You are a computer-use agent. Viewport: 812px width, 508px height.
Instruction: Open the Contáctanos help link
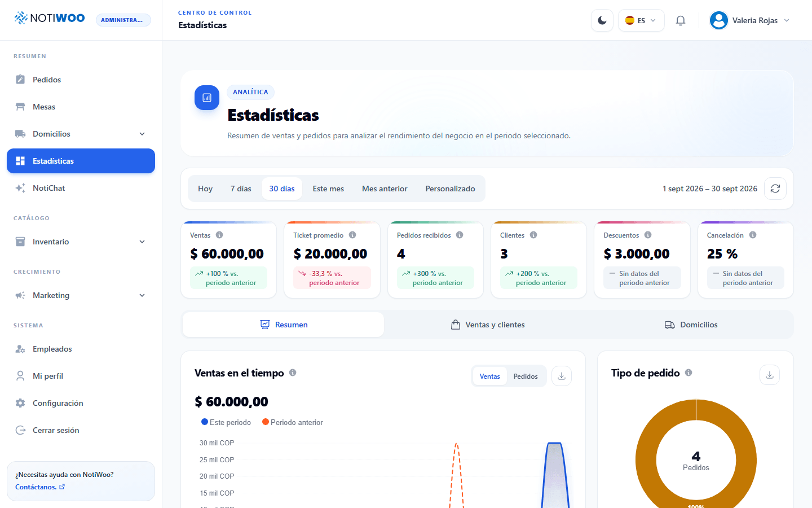pos(40,487)
